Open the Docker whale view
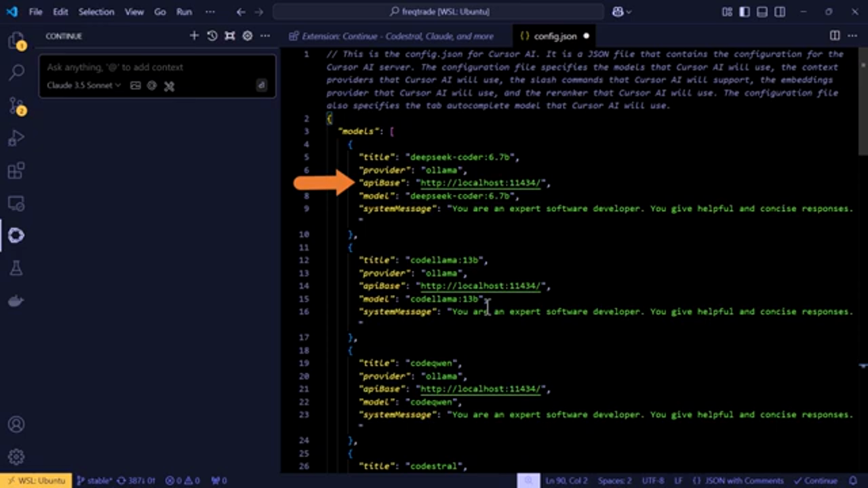 [x=16, y=301]
